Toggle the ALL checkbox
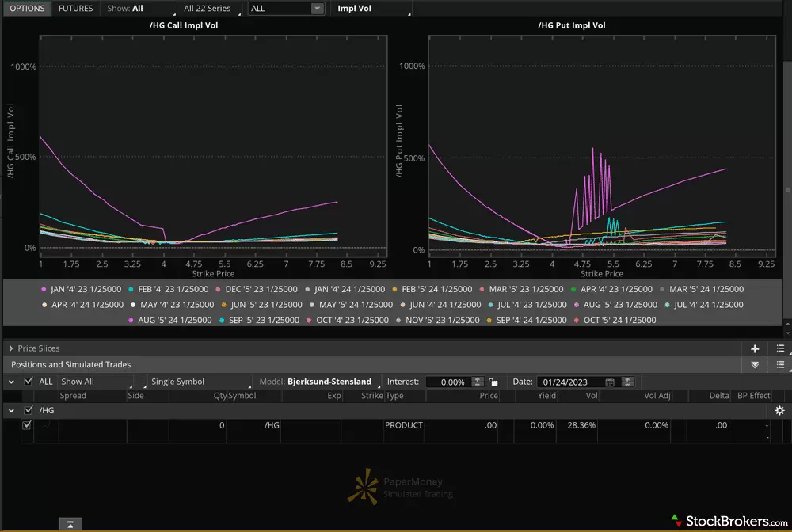Viewport: 792px width, 532px height. pyautogui.click(x=29, y=382)
